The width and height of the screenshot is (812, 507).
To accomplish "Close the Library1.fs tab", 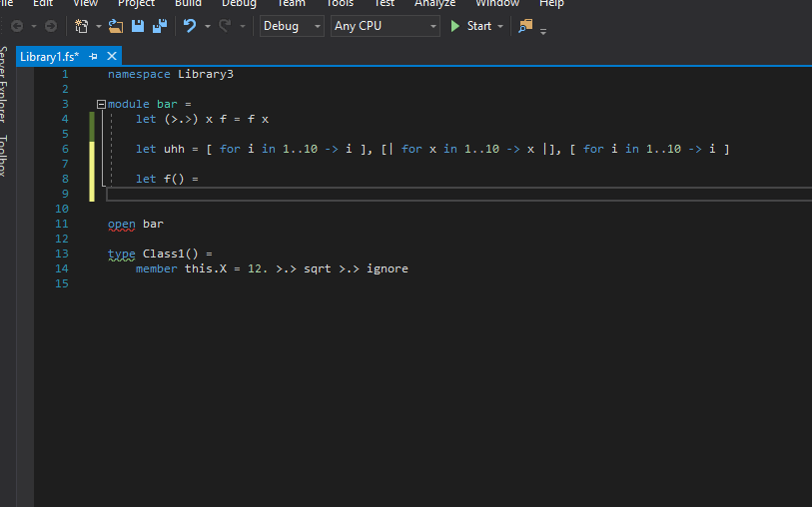I will pos(112,56).
